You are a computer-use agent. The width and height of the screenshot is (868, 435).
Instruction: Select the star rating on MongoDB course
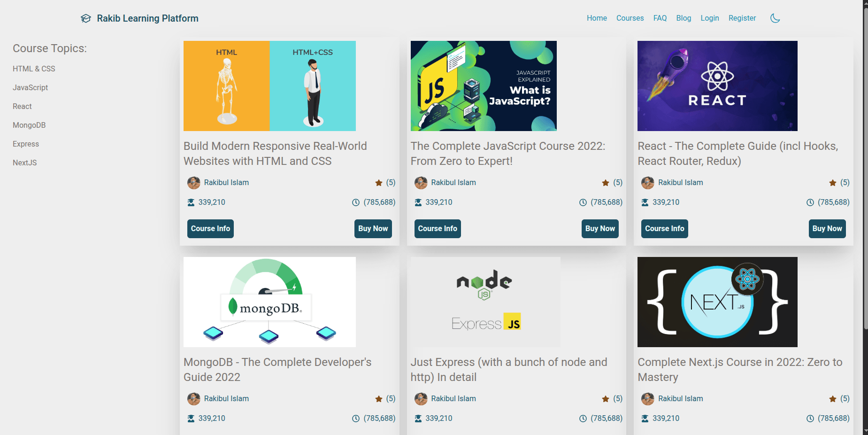pyautogui.click(x=378, y=398)
